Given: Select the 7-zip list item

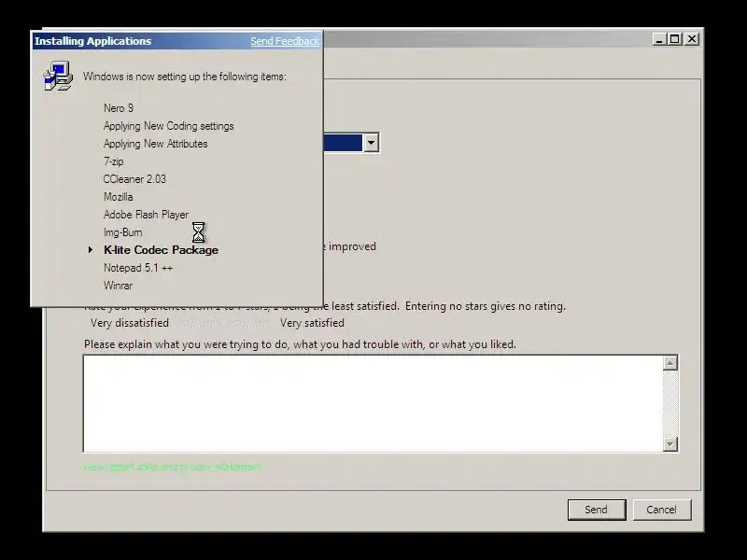Looking at the screenshot, I should [113, 161].
